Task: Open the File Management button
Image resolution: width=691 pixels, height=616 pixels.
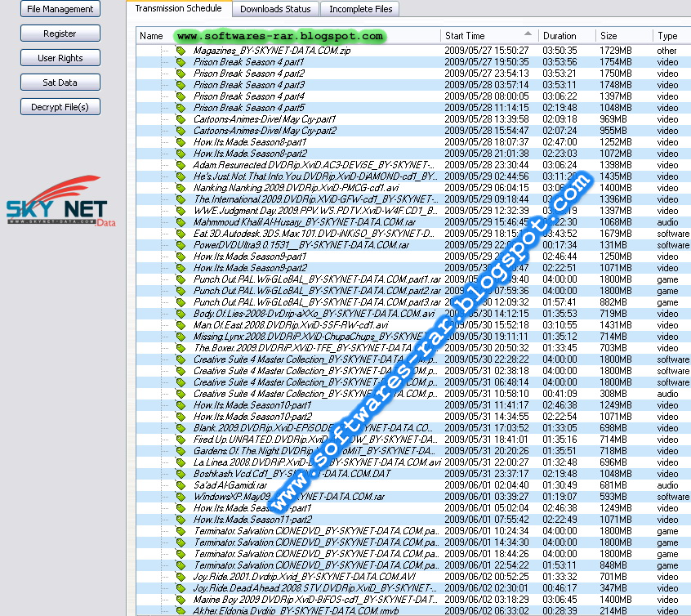Action: [x=60, y=9]
